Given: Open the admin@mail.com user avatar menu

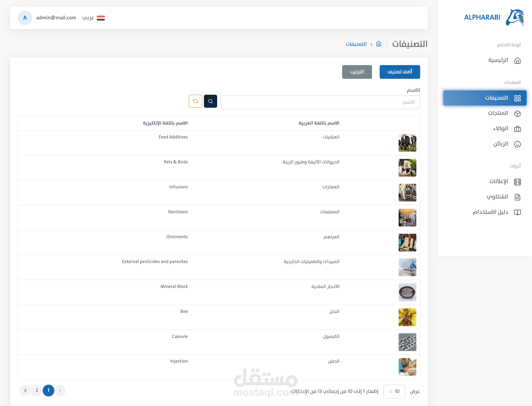Looking at the screenshot, I should pyautogui.click(x=25, y=18).
